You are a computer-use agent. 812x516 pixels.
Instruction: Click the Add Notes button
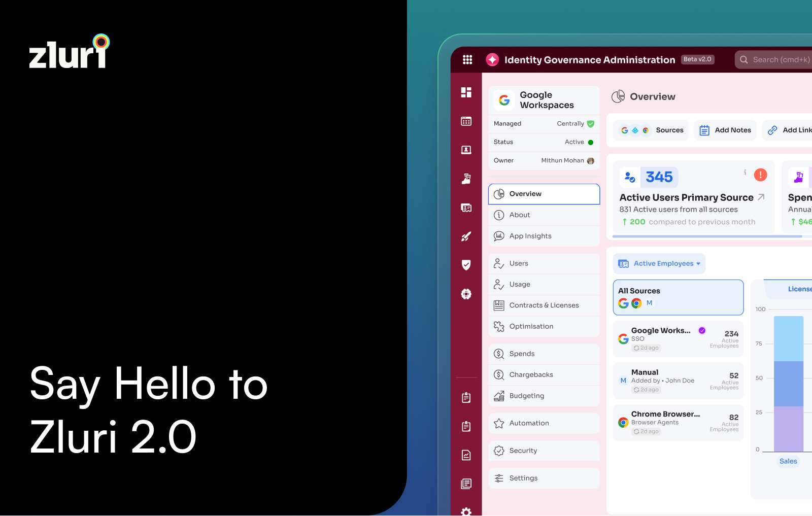pyautogui.click(x=725, y=130)
